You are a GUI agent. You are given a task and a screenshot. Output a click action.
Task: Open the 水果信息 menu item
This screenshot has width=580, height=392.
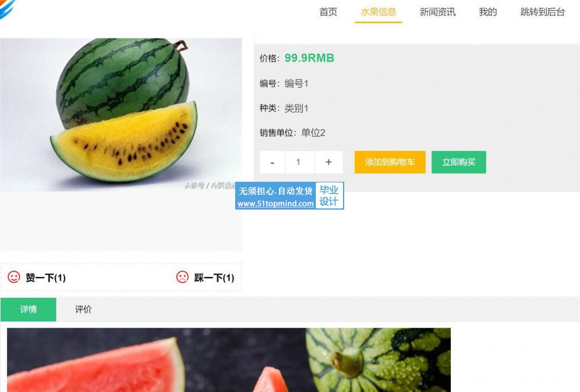(x=379, y=12)
